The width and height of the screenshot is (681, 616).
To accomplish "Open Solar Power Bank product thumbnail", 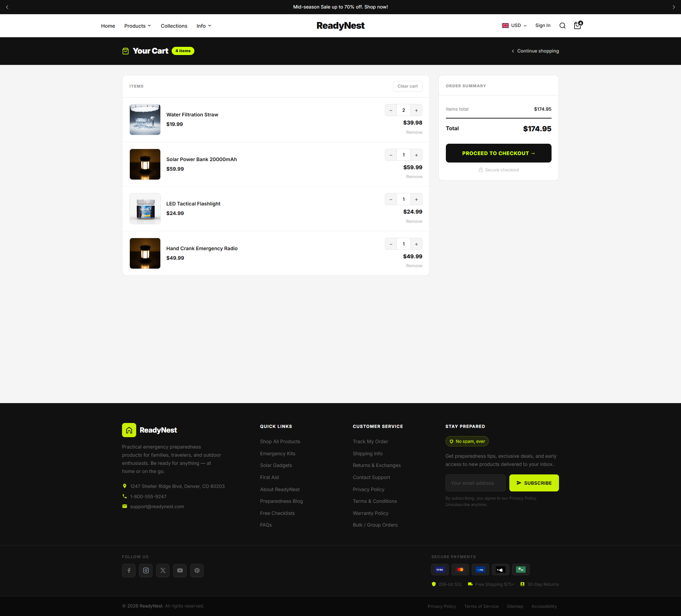I will point(145,164).
